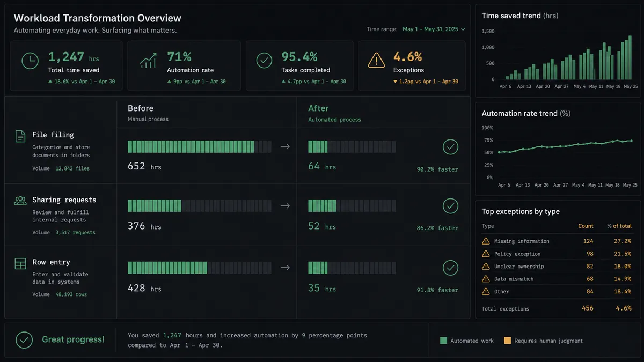Click the checkmark circle icon for Tasks completed
Viewport: 644px width, 362px height.
click(264, 61)
